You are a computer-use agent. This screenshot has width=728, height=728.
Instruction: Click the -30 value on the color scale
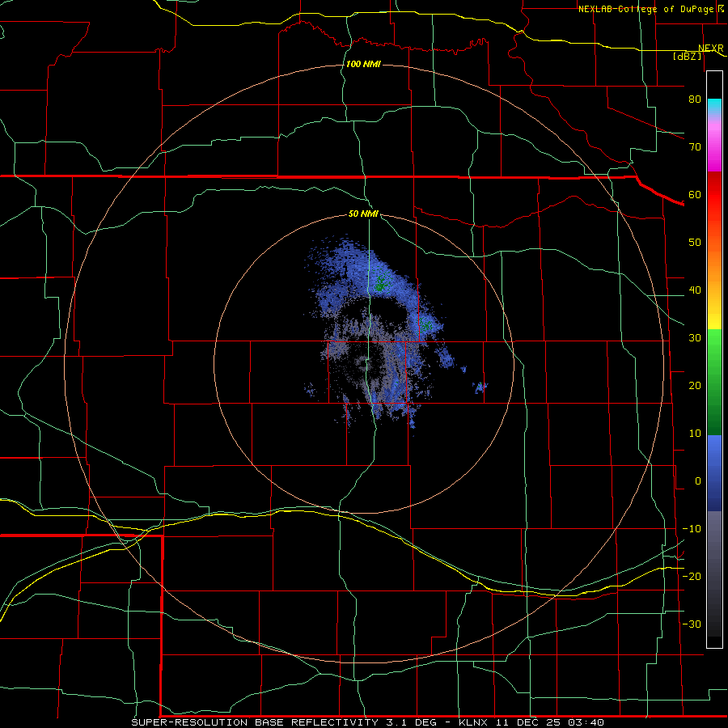[692, 624]
